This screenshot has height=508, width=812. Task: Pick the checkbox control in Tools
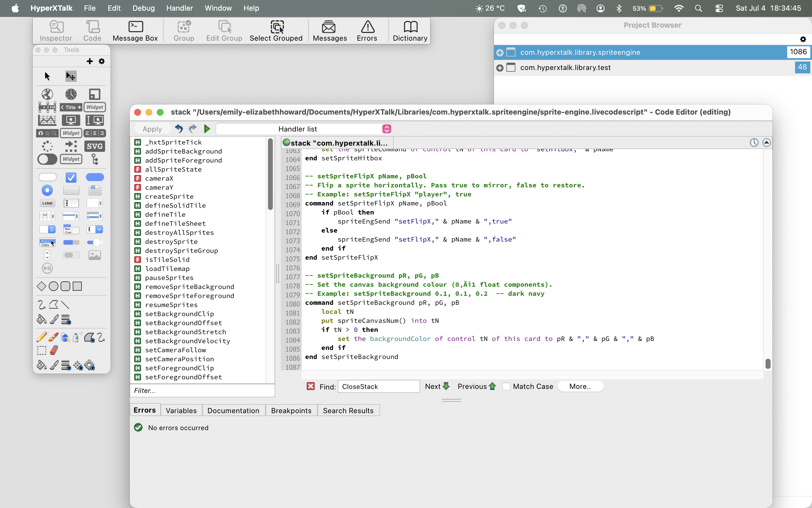(71, 177)
